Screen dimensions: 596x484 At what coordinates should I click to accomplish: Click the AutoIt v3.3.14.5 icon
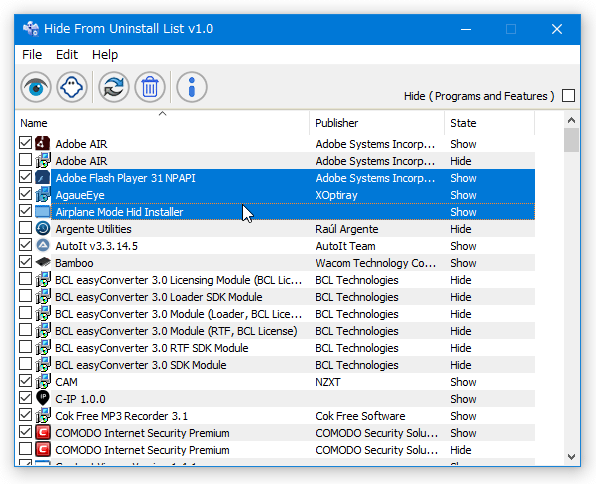[x=43, y=246]
